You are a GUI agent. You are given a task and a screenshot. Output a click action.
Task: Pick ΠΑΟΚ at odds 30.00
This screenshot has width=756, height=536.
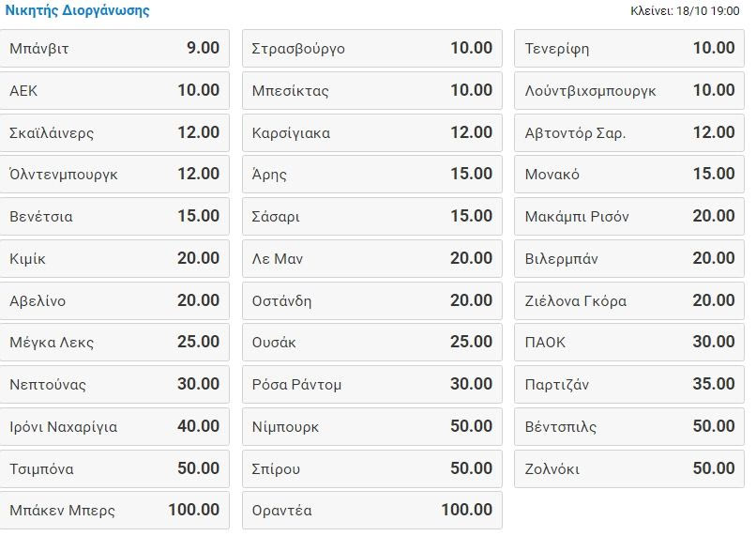point(629,343)
